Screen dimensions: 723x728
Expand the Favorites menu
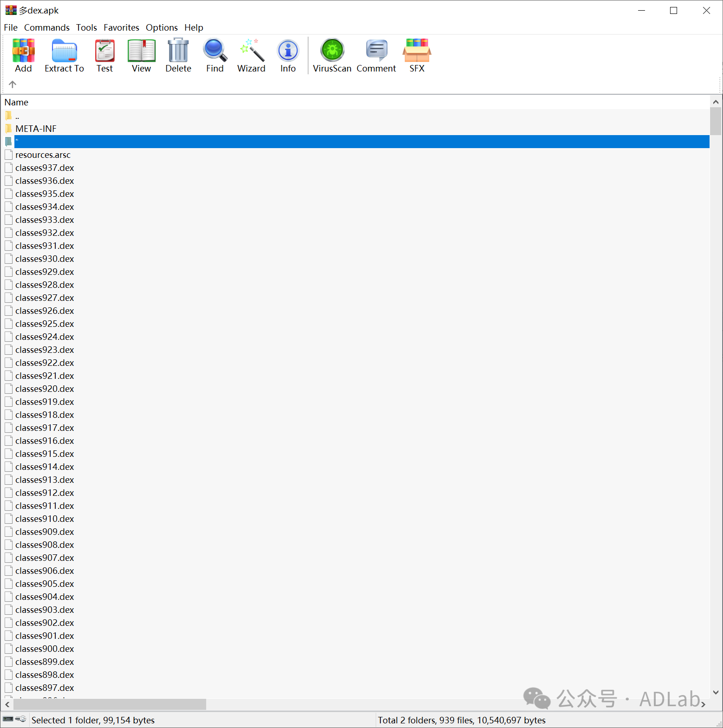121,27
